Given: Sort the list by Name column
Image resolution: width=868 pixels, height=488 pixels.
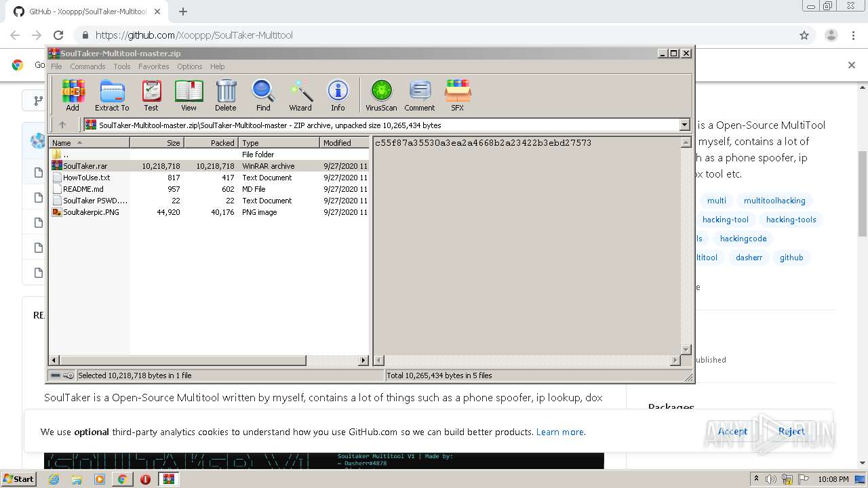Looking at the screenshot, I should pos(90,143).
